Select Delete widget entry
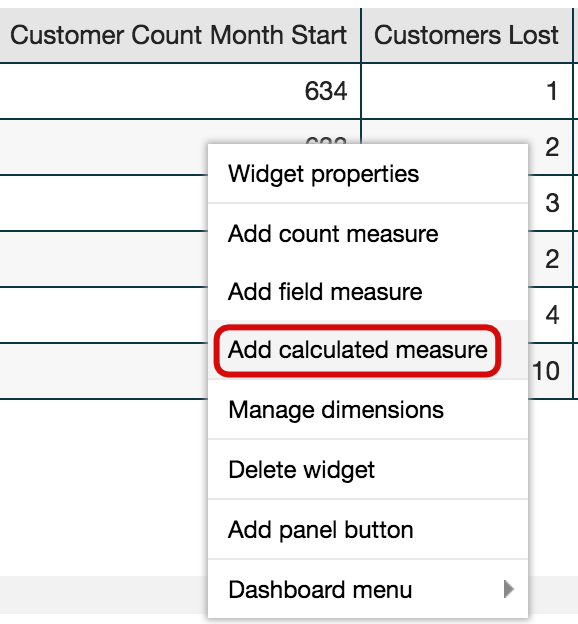The height and width of the screenshot is (624, 578). [368, 470]
